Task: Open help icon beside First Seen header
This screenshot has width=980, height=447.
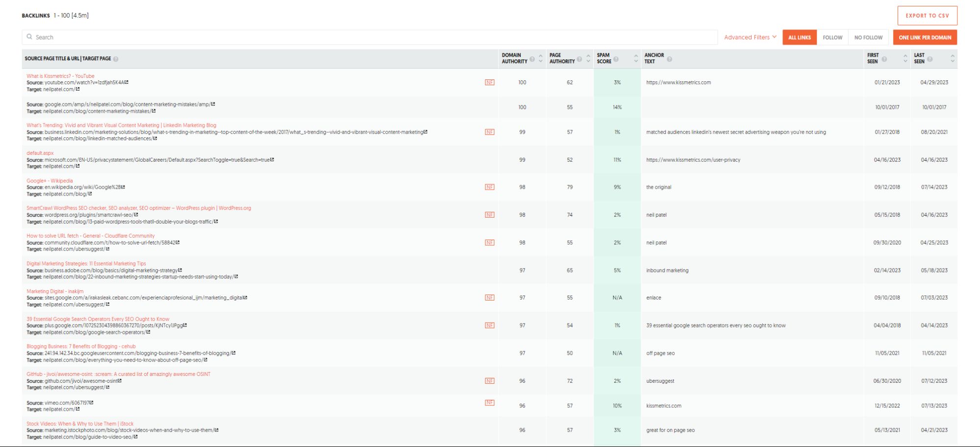Action: point(884,59)
